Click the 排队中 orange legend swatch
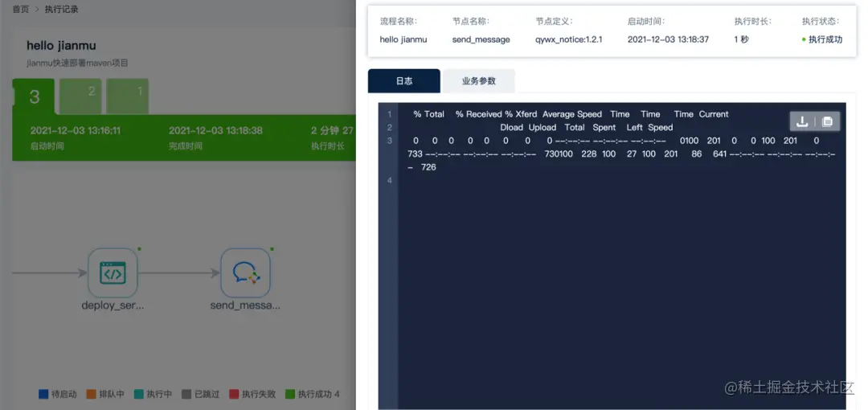Viewport: 868px width, 410px height. coord(92,395)
